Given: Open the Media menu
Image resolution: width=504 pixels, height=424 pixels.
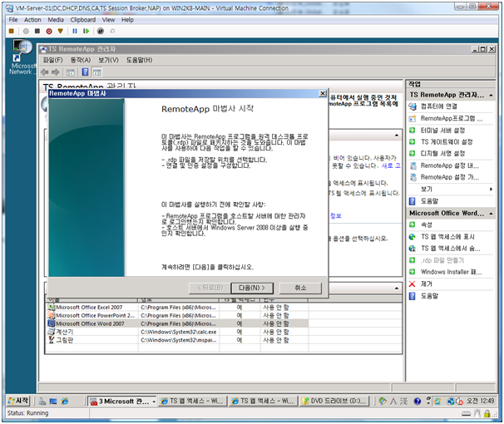Looking at the screenshot, I should tap(56, 20).
